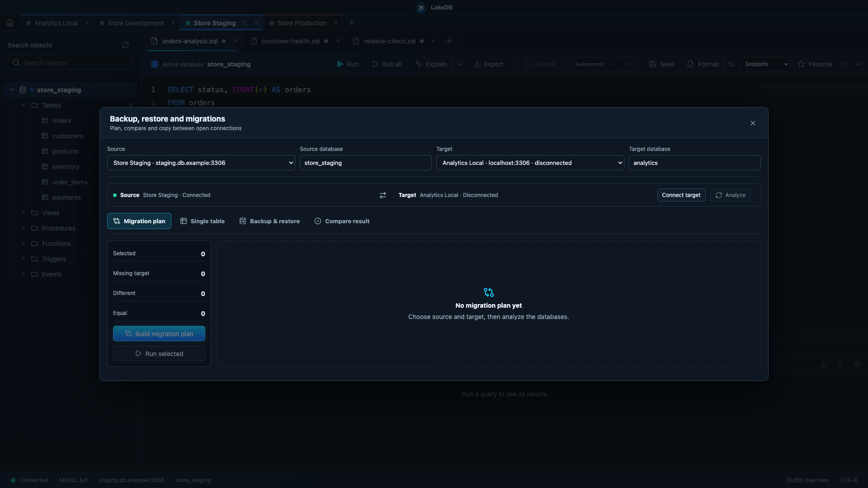Switch to the Single table tab
This screenshot has height=488, width=868.
pos(203,221)
